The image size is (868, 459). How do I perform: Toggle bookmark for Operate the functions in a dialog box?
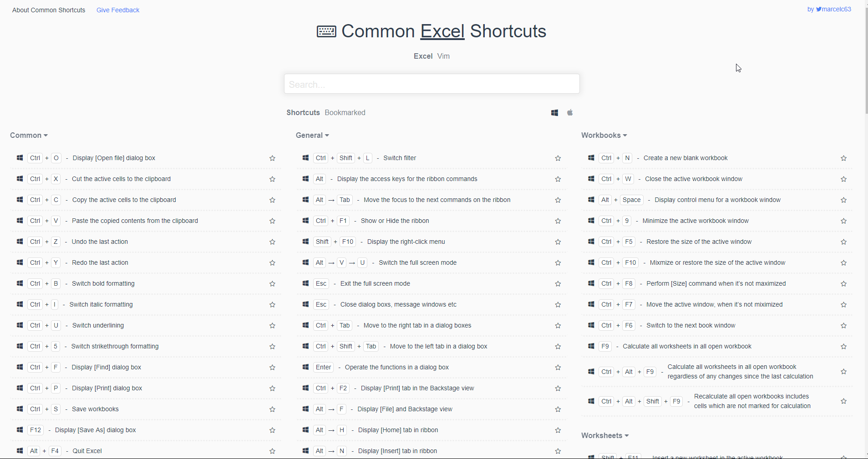coord(558,368)
